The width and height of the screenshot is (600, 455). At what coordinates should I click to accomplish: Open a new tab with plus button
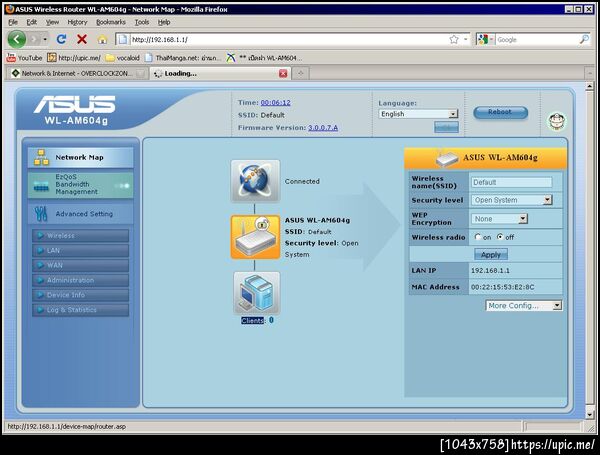300,73
